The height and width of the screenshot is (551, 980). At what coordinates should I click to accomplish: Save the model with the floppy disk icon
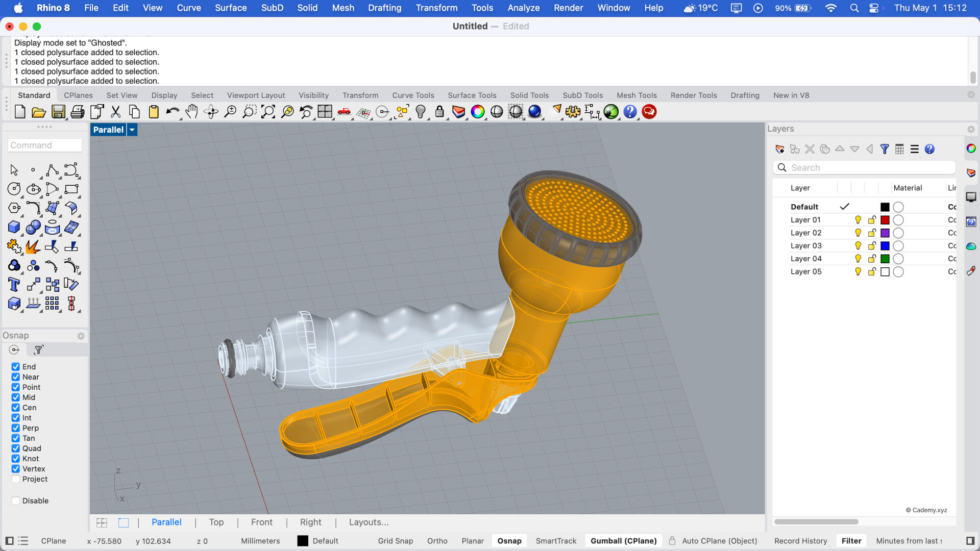(58, 112)
